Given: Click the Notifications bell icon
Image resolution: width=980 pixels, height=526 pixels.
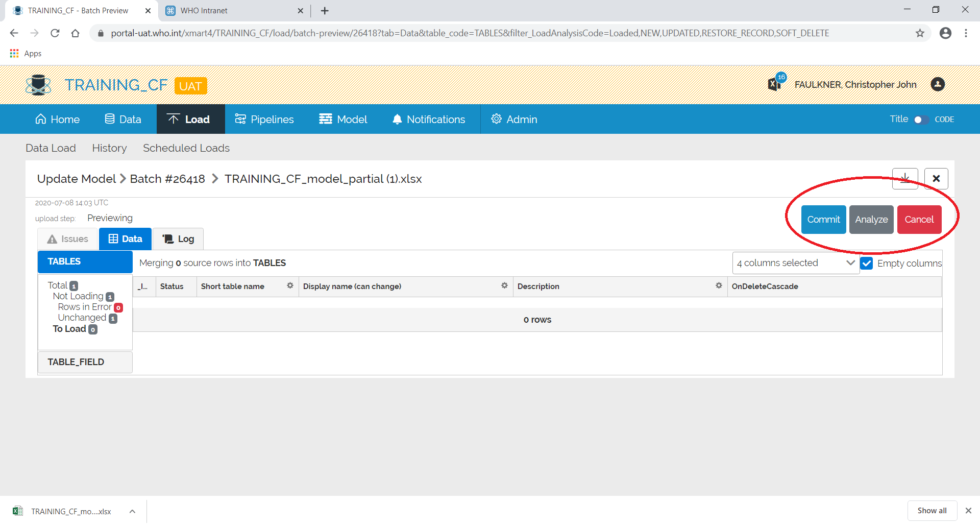Looking at the screenshot, I should pyautogui.click(x=398, y=119).
